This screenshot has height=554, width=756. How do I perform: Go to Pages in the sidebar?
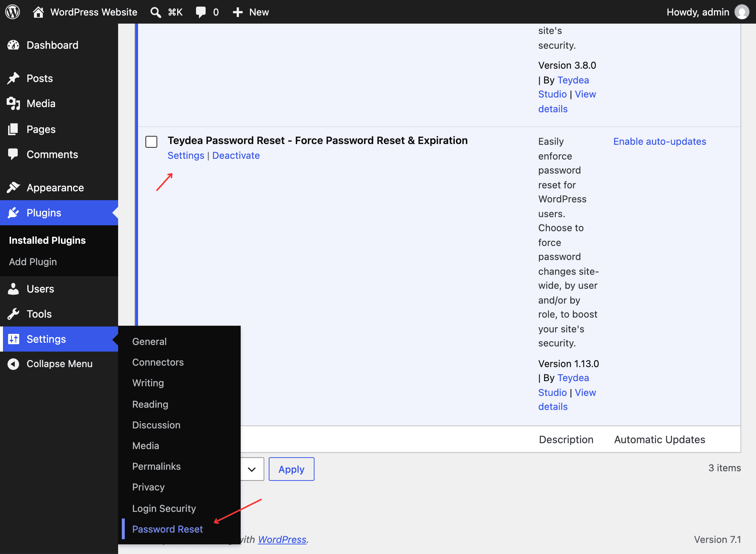click(59, 129)
